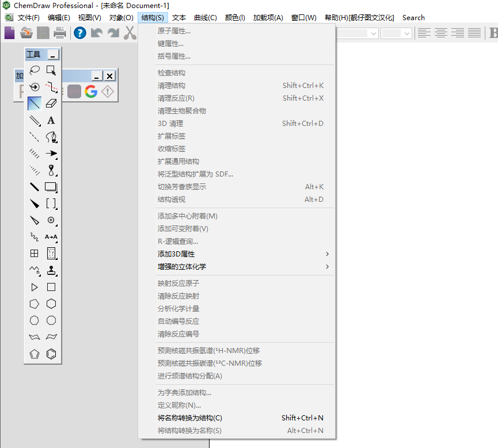The width and height of the screenshot is (498, 448).
Task: Open the 对象(O) menu
Action: coord(121,18)
